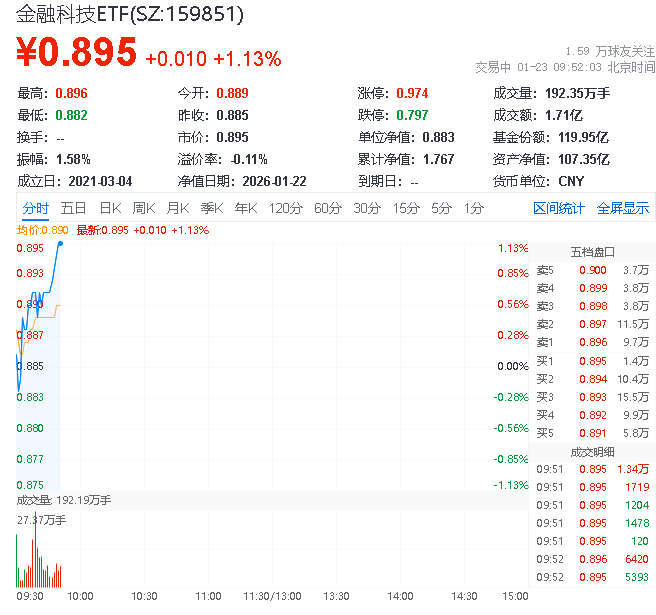This screenshot has width=656, height=615.
Task: Click the 成交明细 section header
Action: coord(592,451)
